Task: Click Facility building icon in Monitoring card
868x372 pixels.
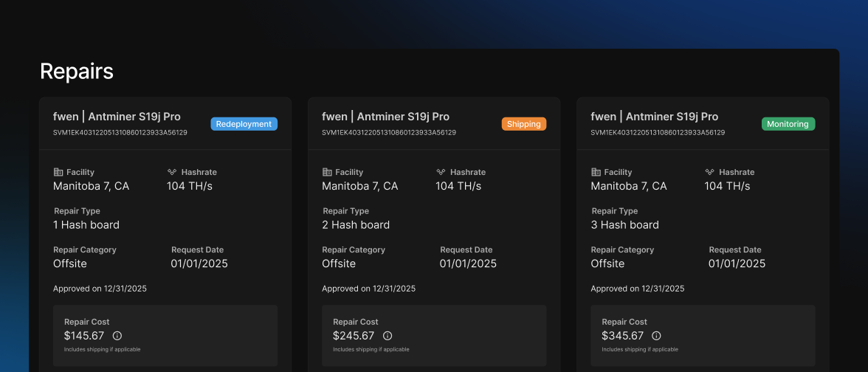Action: [596, 172]
